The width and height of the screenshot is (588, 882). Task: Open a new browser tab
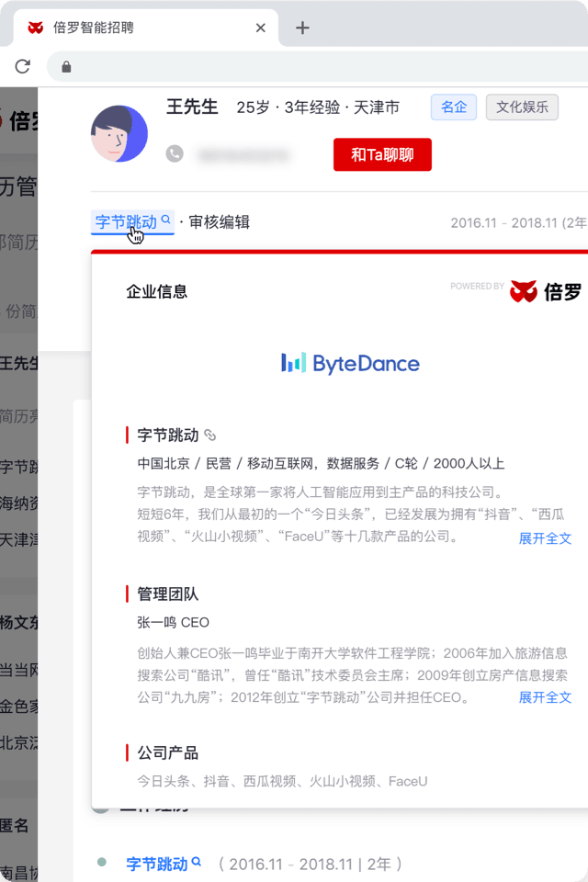(302, 28)
